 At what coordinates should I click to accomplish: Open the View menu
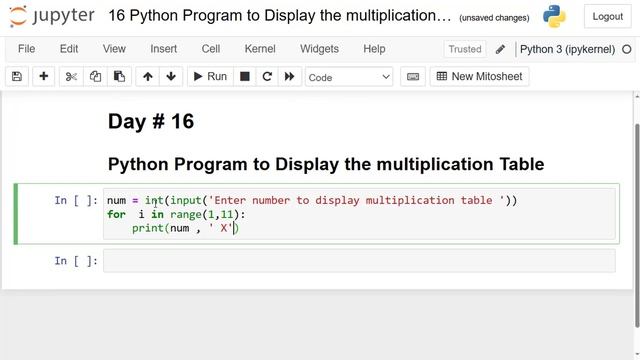tap(114, 49)
